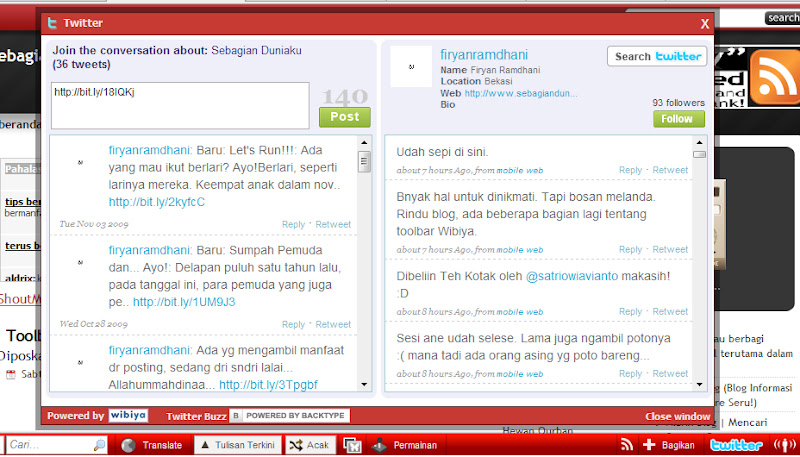Click the Close window link
Viewport: 800px width, 457px height.
[x=677, y=416]
